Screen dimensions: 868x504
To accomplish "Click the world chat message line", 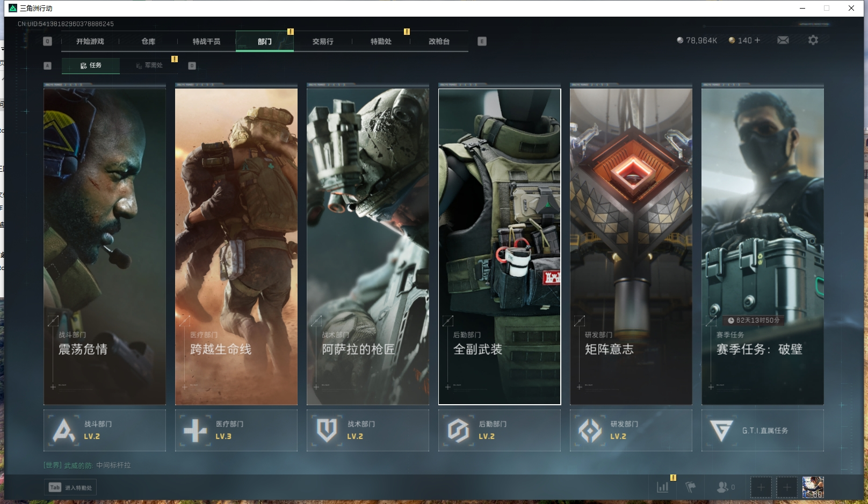I will tap(87, 465).
